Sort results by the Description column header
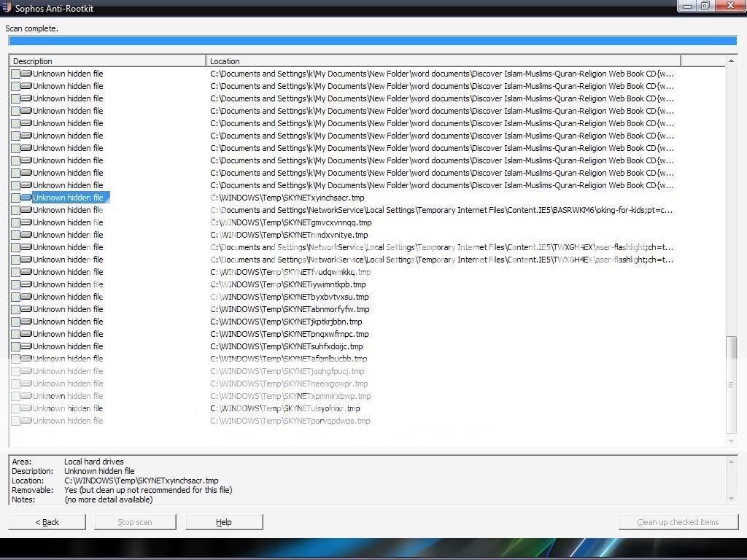 point(108,61)
